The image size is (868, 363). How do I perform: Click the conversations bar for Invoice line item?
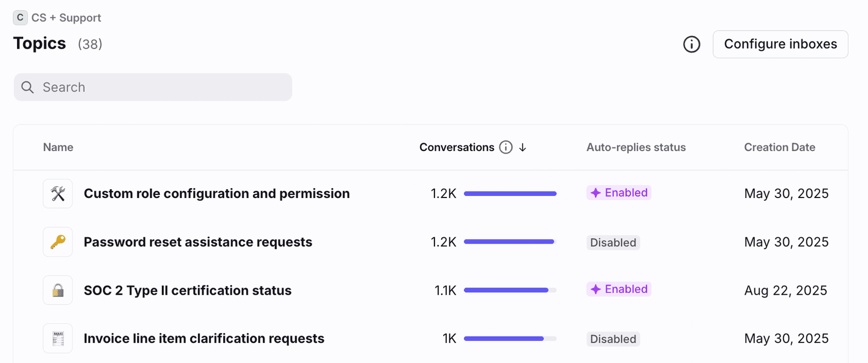510,339
